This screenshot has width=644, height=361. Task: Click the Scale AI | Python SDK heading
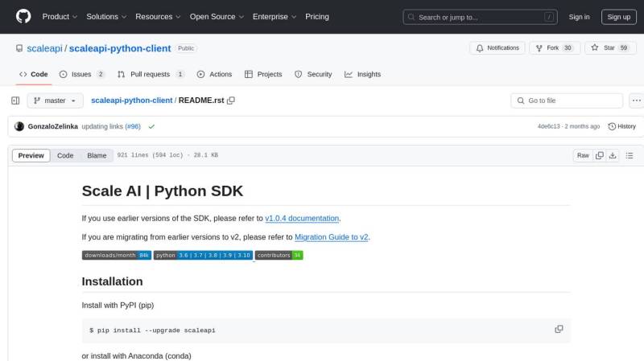click(x=163, y=191)
